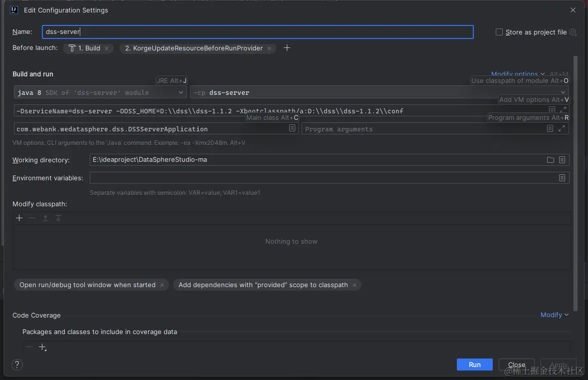The image size is (588, 380).
Task: Click the Run button
Action: pyautogui.click(x=474, y=365)
